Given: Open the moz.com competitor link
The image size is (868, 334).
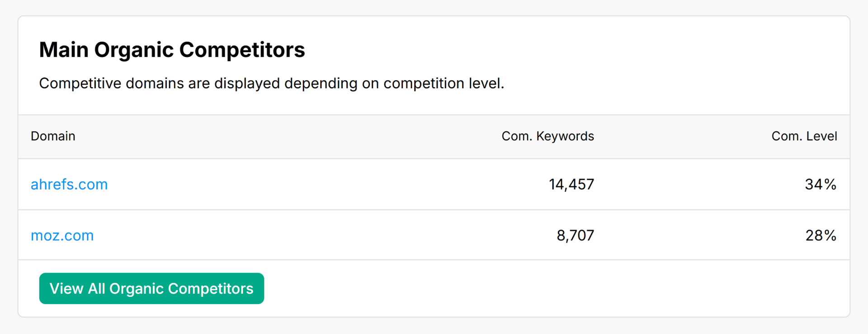Looking at the screenshot, I should (x=62, y=236).
